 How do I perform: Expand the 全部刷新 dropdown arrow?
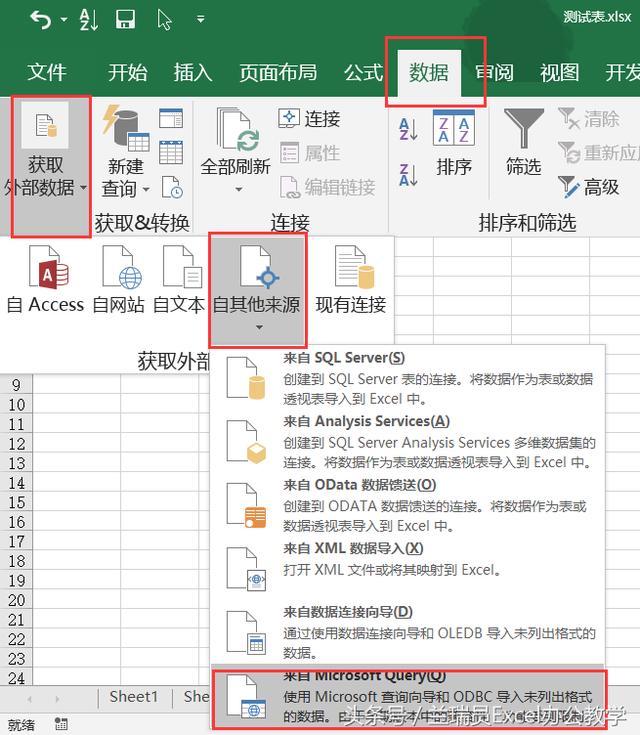click(239, 189)
